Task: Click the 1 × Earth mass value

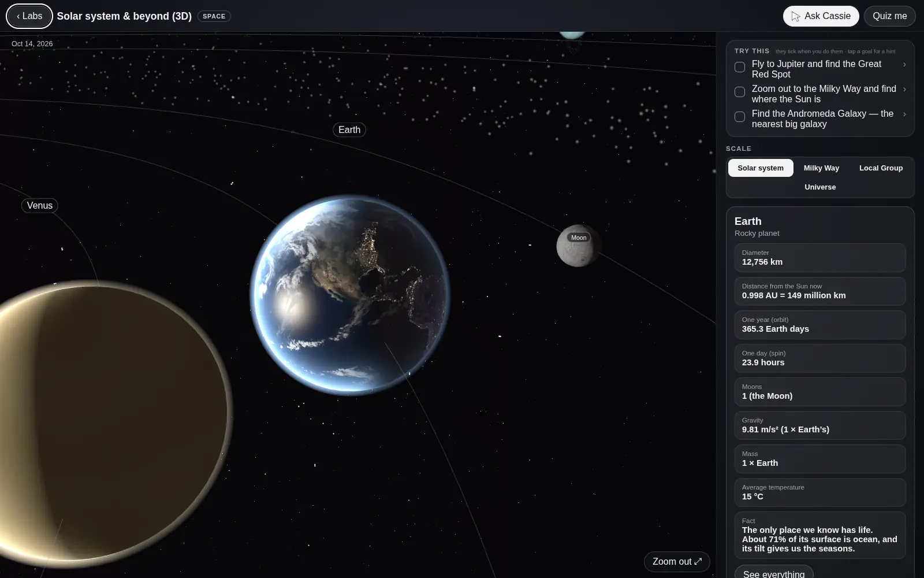Action: pos(760,463)
